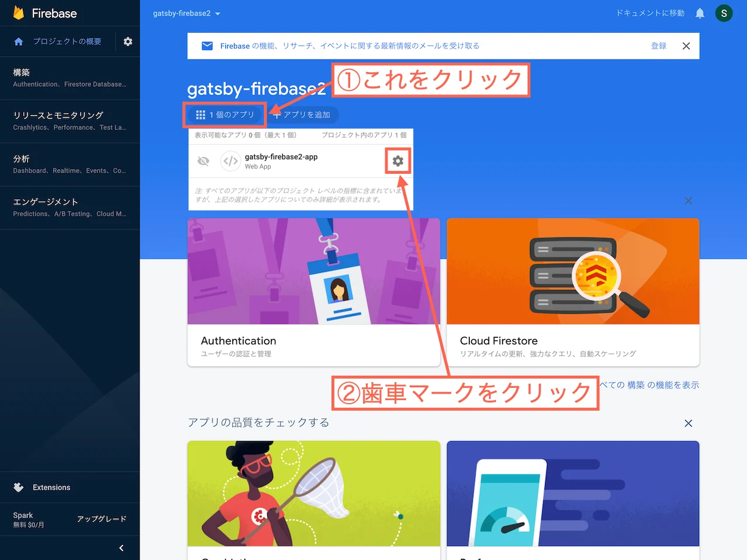
Task: Click the gear icon beside gatsby-firebase2-app
Action: (397, 161)
